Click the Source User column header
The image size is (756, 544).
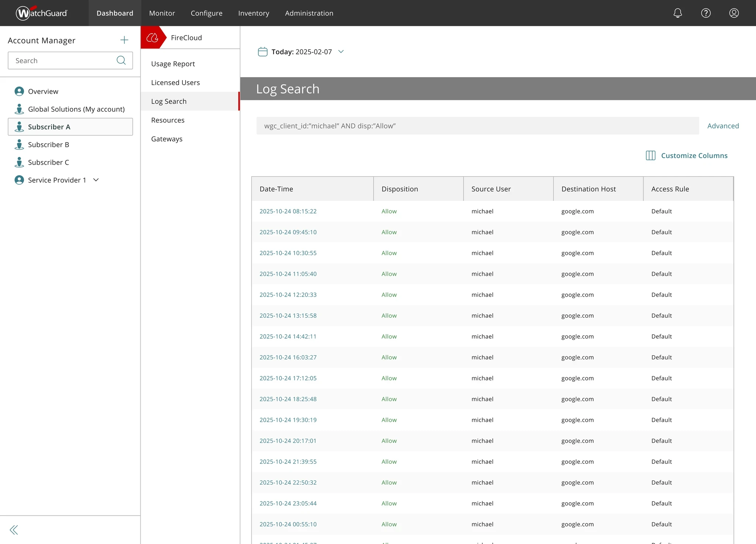point(509,189)
